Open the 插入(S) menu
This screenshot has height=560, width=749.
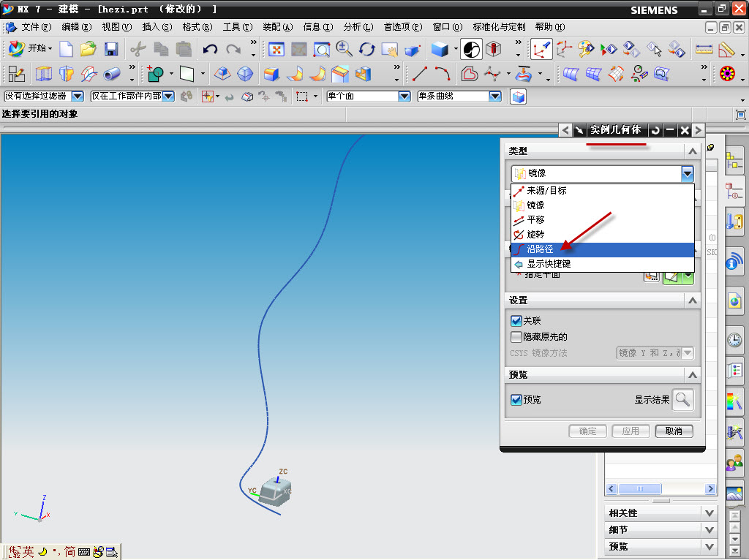[x=157, y=27]
